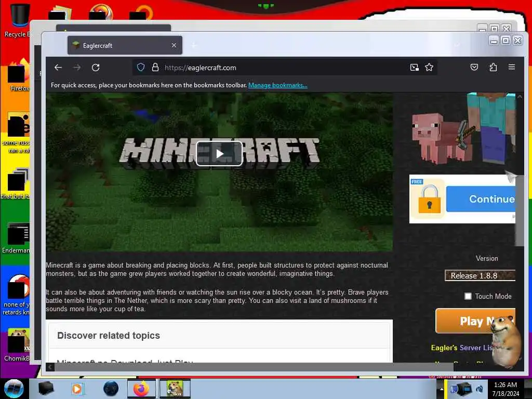This screenshot has height=399, width=532.
Task: Open the Manage bookmarks link
Action: [278, 85]
